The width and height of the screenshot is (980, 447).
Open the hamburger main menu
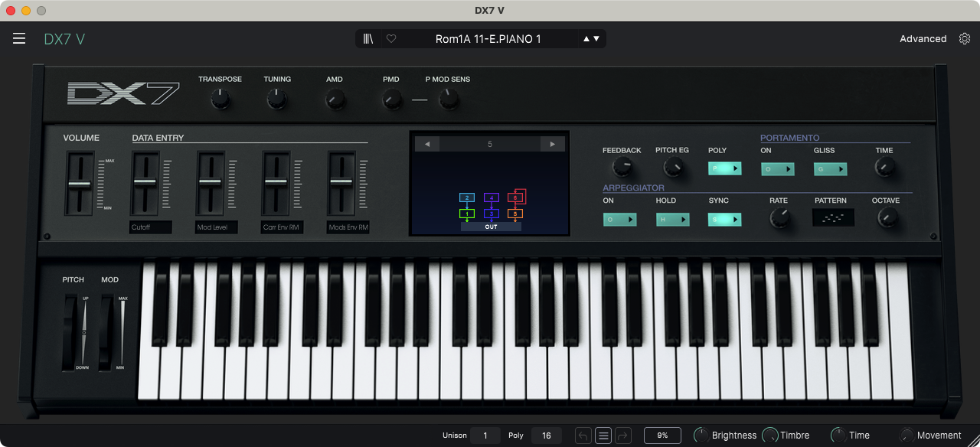tap(19, 39)
